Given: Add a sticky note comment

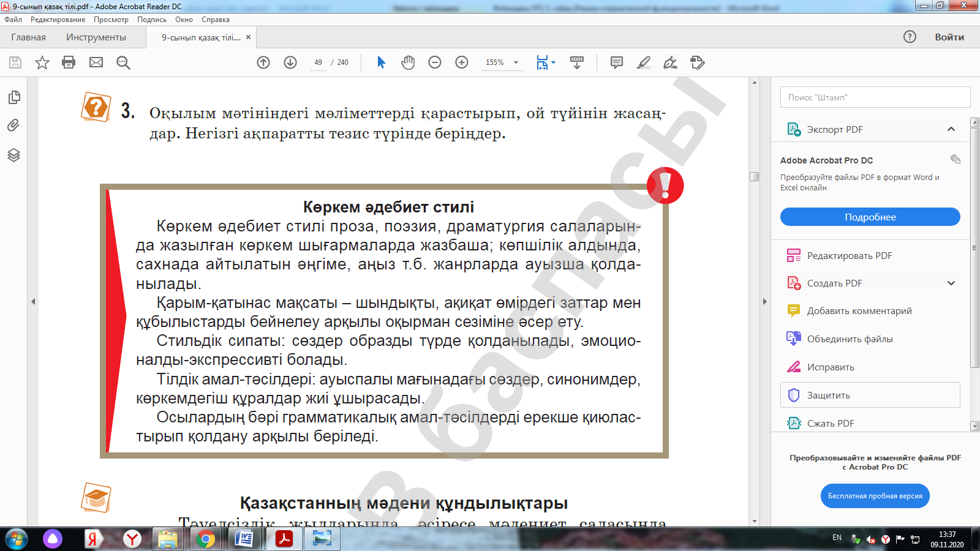Looking at the screenshot, I should [x=617, y=62].
